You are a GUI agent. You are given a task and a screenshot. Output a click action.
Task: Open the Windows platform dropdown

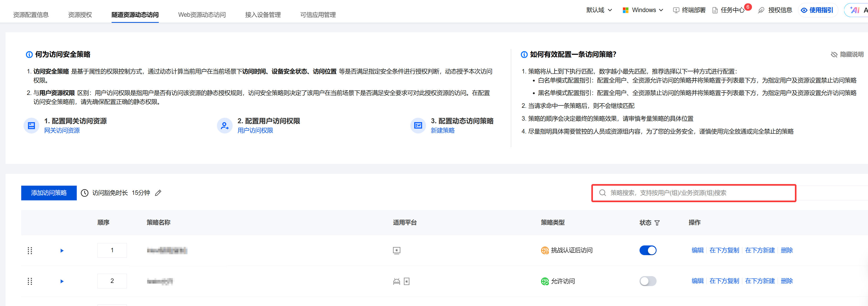coord(643,10)
